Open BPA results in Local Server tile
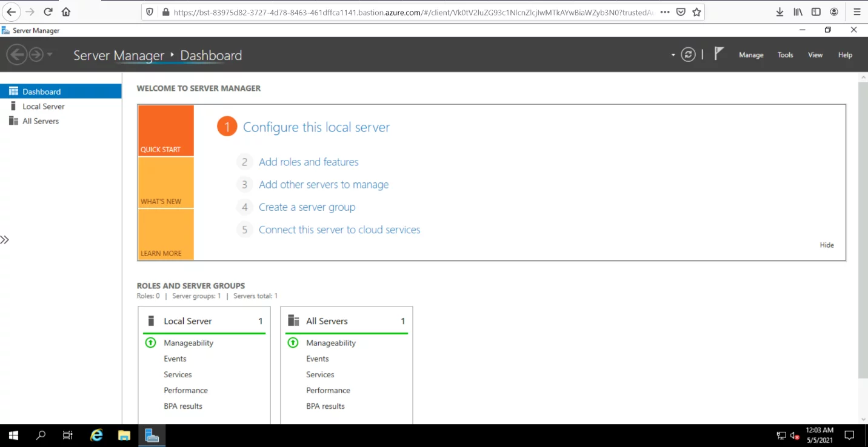 [x=183, y=406]
